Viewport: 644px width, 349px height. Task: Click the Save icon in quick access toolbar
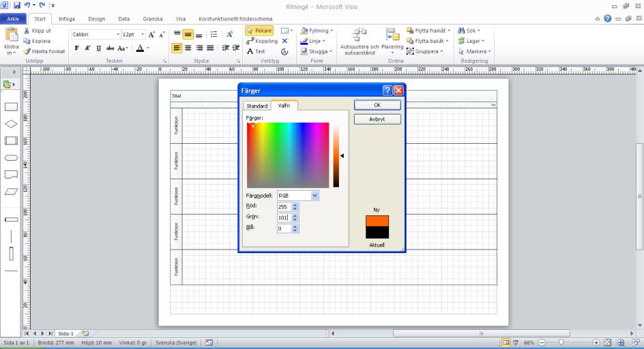point(17,5)
